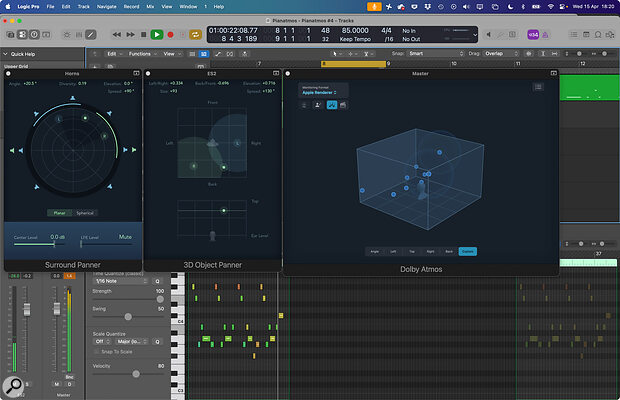
Task: Toggle the yellow Cycle mode button
Action: click(x=195, y=35)
